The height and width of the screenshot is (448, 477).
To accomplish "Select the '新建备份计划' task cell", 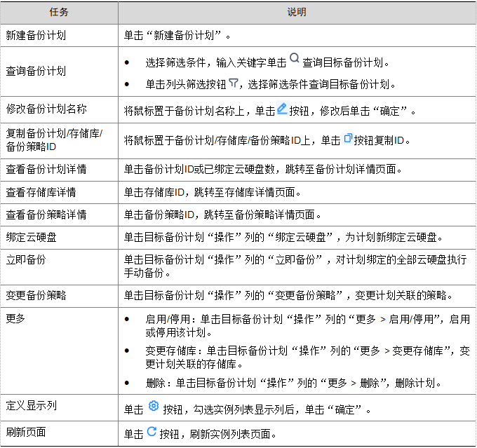I will pyautogui.click(x=59, y=35).
